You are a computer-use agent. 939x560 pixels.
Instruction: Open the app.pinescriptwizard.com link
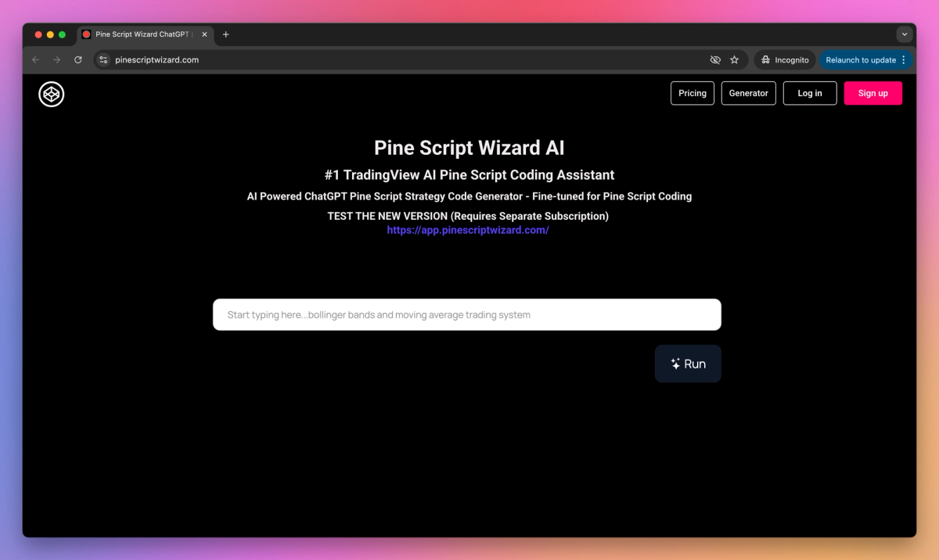click(468, 230)
